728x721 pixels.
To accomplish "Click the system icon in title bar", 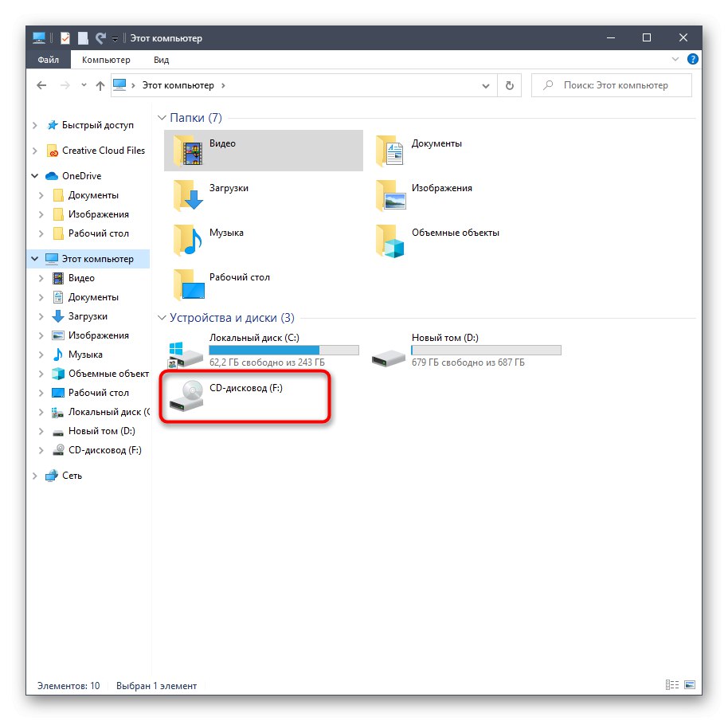I will 39,38.
